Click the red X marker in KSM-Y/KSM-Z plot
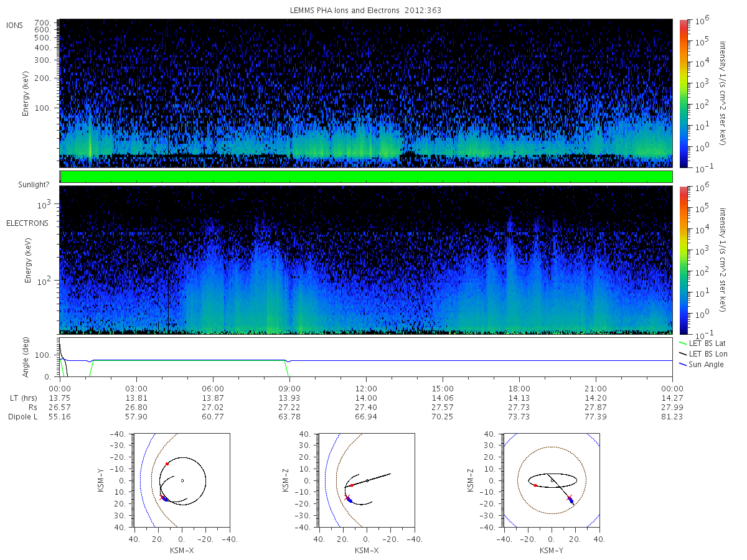The height and width of the screenshot is (560, 747). click(x=569, y=497)
